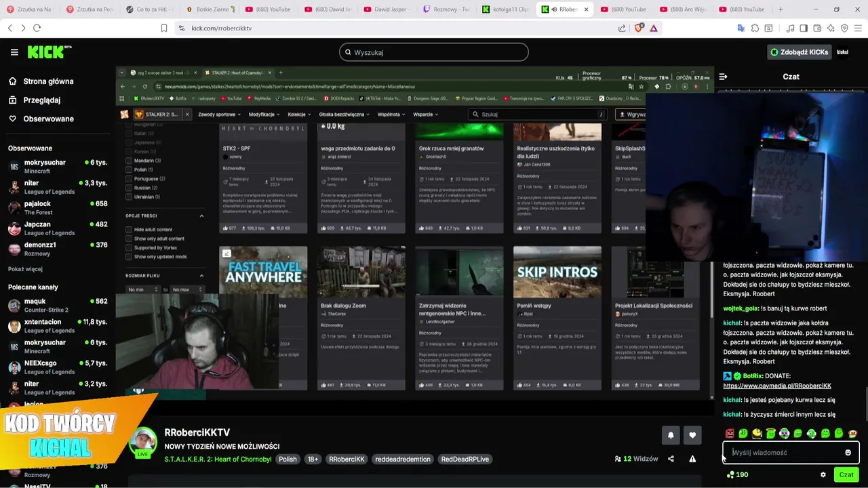Open chat settings gear icon
Screen dimensions: 868x488
[x=823, y=475]
